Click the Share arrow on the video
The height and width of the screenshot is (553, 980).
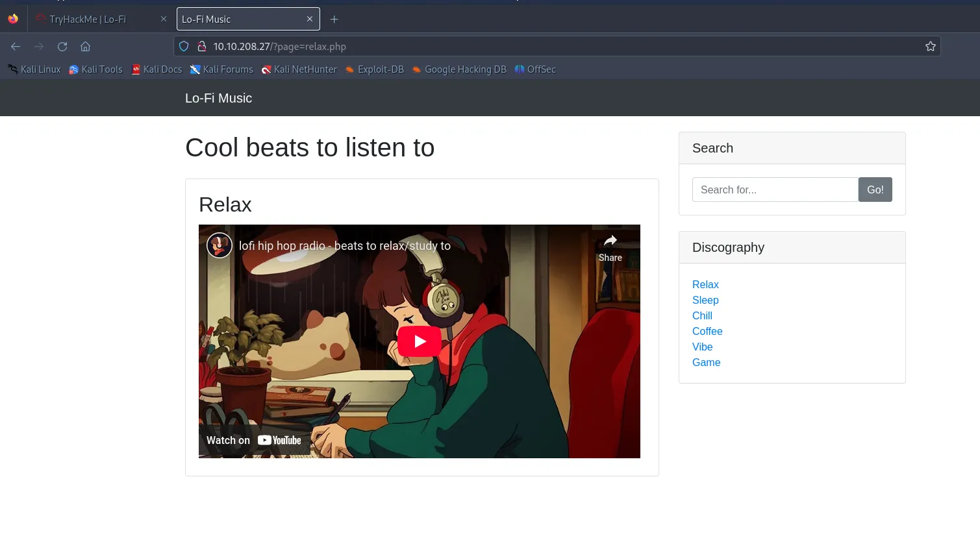coord(610,248)
